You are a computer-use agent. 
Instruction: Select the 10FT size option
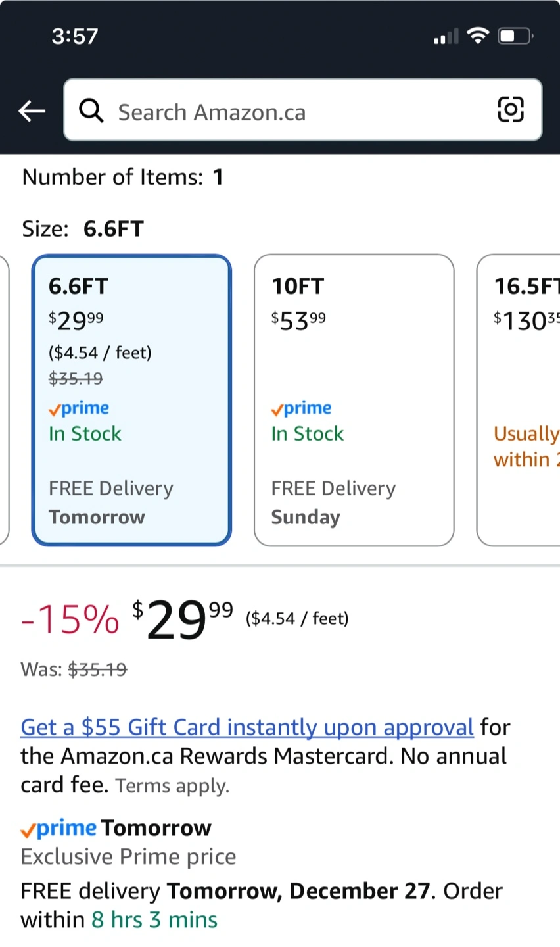coord(354,400)
